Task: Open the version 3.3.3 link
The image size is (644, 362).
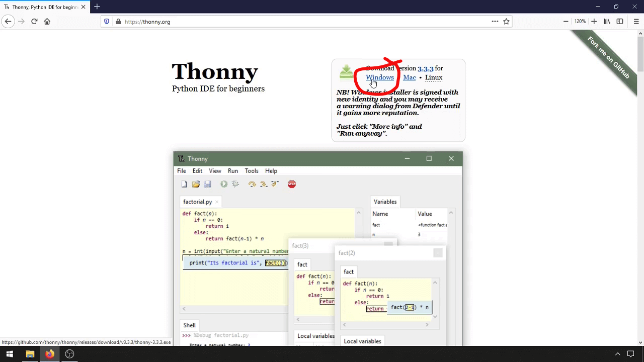Action: [x=425, y=68]
